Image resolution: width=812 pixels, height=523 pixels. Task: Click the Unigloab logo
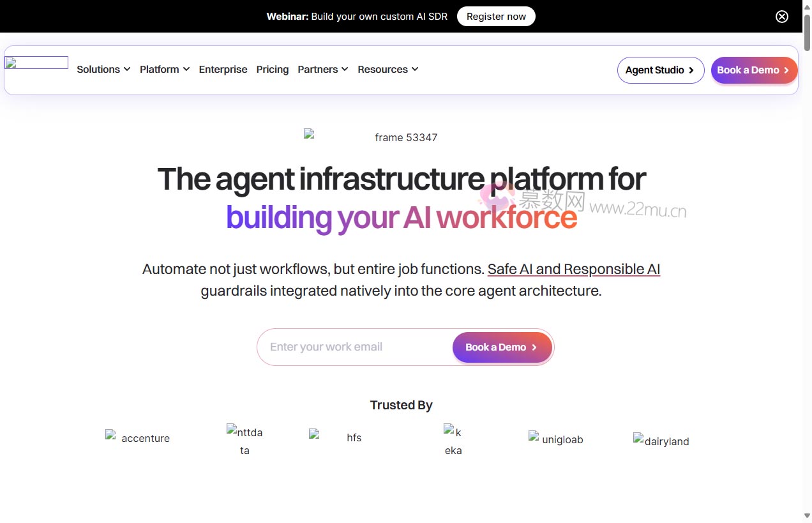coord(556,439)
